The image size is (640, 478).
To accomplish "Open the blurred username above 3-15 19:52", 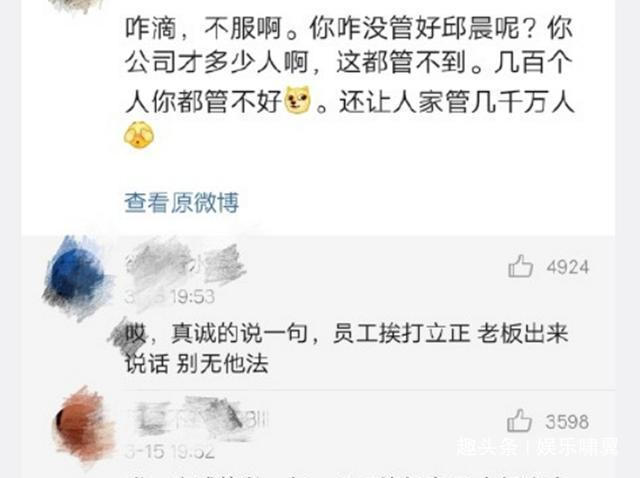I will pyautogui.click(x=198, y=418).
